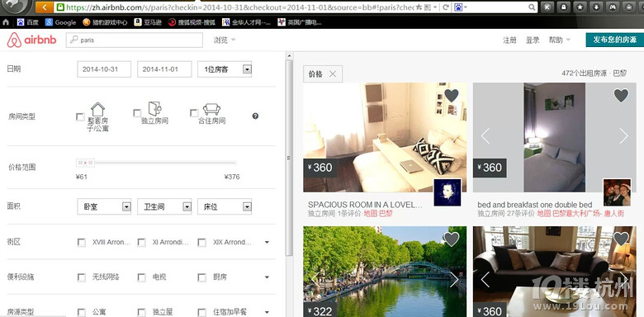The width and height of the screenshot is (644, 317).
Task: Check the 厨房 amenity box
Action: pyautogui.click(x=201, y=277)
